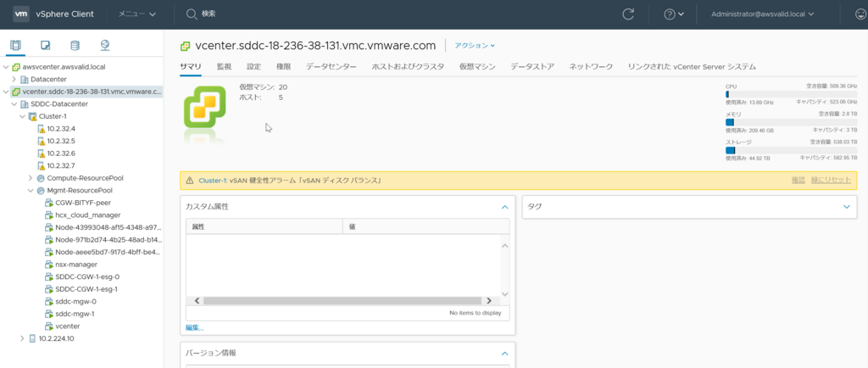Open VMs and Templates inventory view icon
Viewport: 868px width, 368px height.
tap(46, 45)
